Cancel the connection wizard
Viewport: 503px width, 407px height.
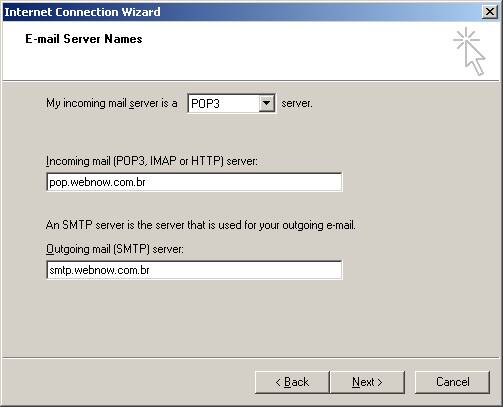452,382
